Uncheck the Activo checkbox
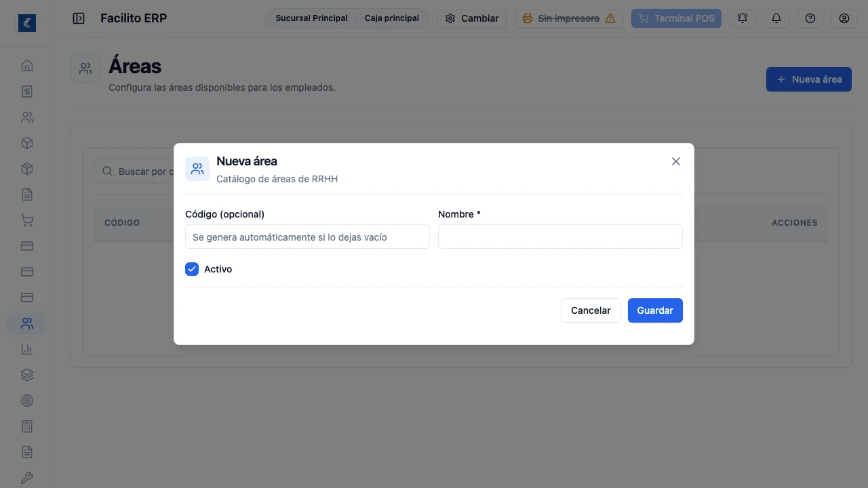The width and height of the screenshot is (868, 488). point(192,269)
